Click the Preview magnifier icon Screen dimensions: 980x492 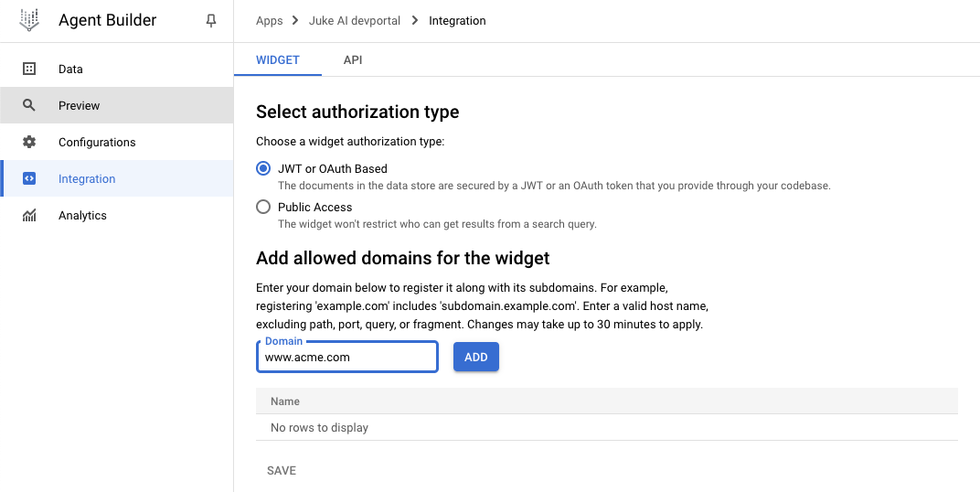pyautogui.click(x=28, y=105)
